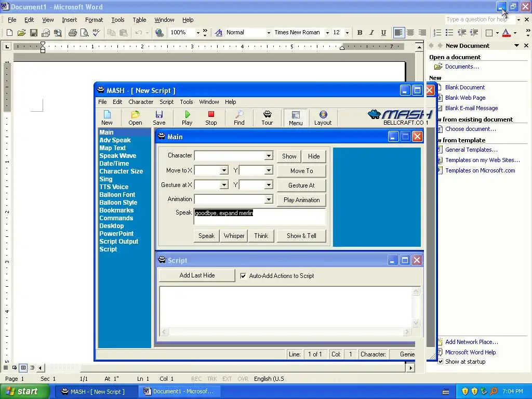The height and width of the screenshot is (399, 532).
Task: Open the Character menu in MASH
Action: [141, 102]
